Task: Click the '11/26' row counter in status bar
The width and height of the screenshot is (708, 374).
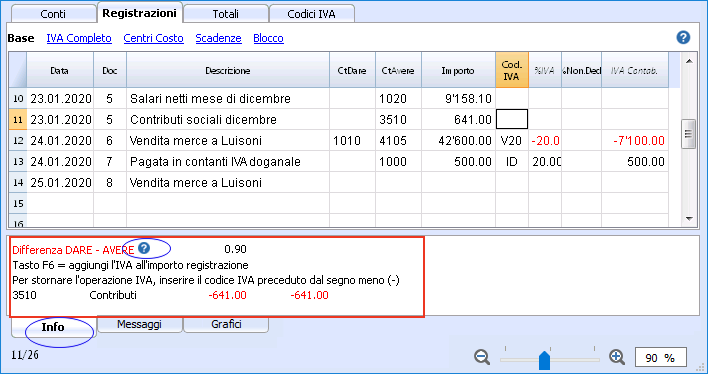Action: tap(25, 355)
